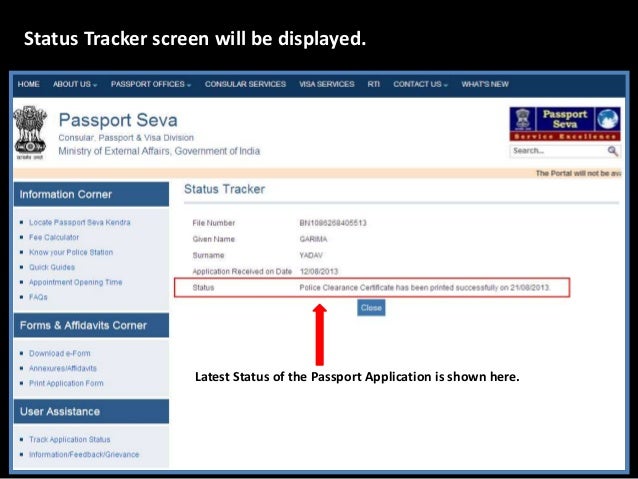Click the Passport Seva site title

pos(118,120)
